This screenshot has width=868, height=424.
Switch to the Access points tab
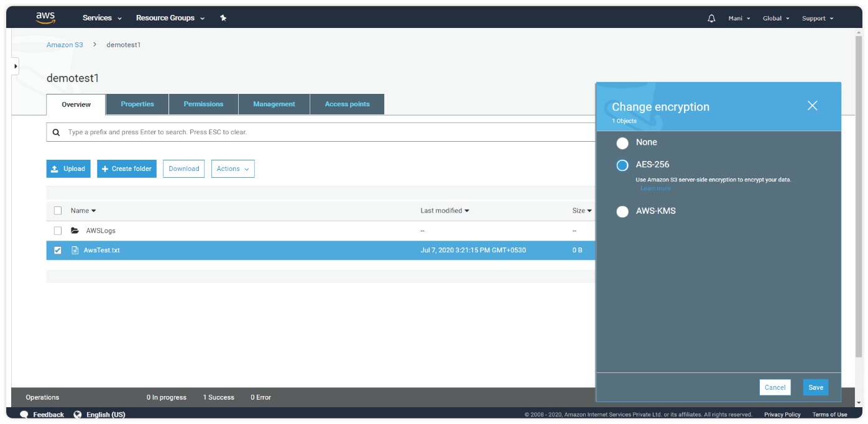(347, 104)
